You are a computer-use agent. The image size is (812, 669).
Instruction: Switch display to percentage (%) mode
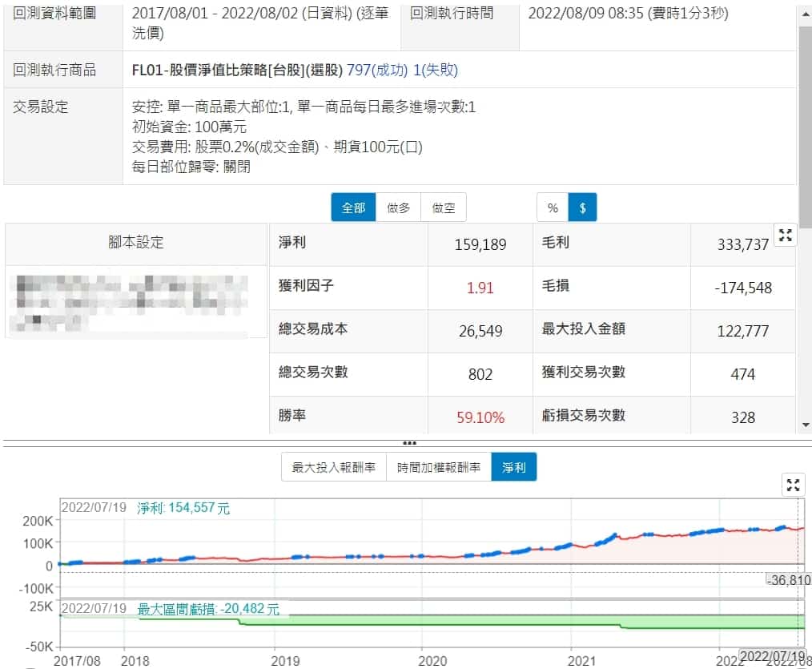[553, 208]
